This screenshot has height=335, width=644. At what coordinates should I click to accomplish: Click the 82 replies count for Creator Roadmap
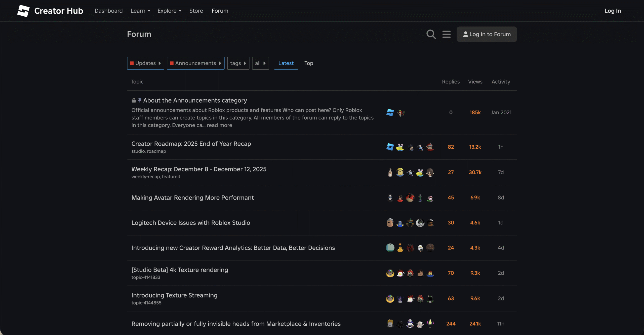(x=451, y=147)
